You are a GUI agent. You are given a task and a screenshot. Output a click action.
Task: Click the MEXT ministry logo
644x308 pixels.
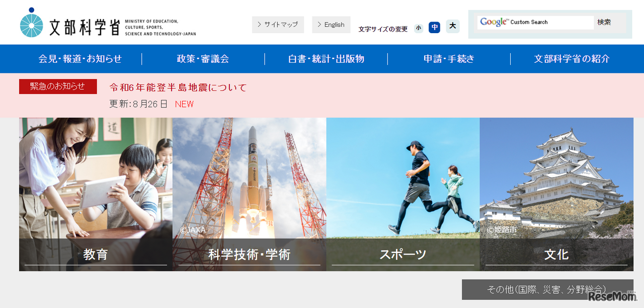coord(108,23)
